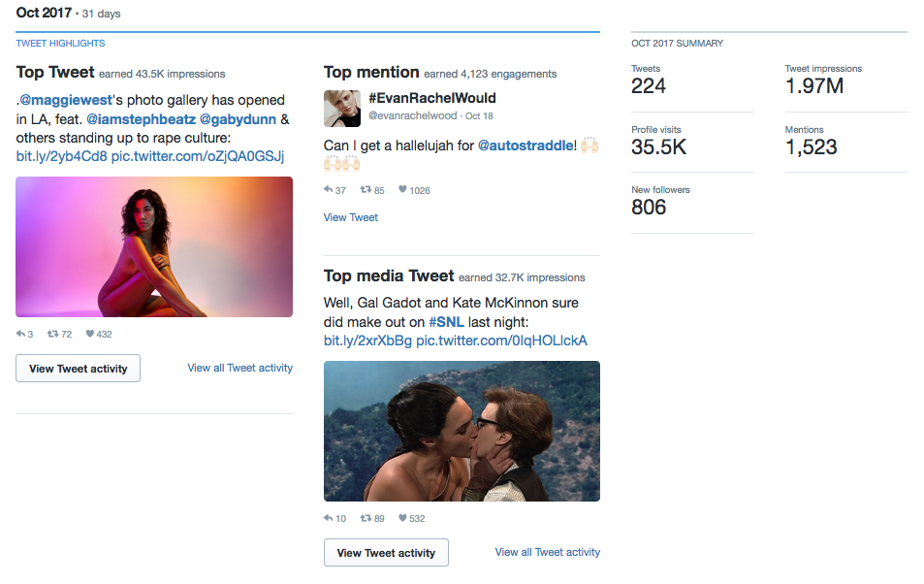This screenshot has width=924, height=584.
Task: Open the kissing scene media image
Action: point(462,431)
